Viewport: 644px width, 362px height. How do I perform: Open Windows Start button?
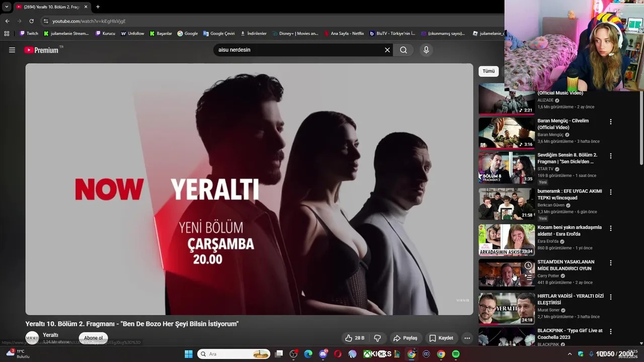coord(189,354)
